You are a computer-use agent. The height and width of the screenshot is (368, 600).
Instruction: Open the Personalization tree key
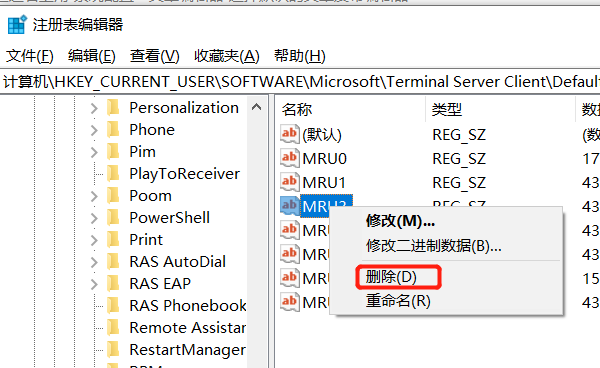[184, 108]
